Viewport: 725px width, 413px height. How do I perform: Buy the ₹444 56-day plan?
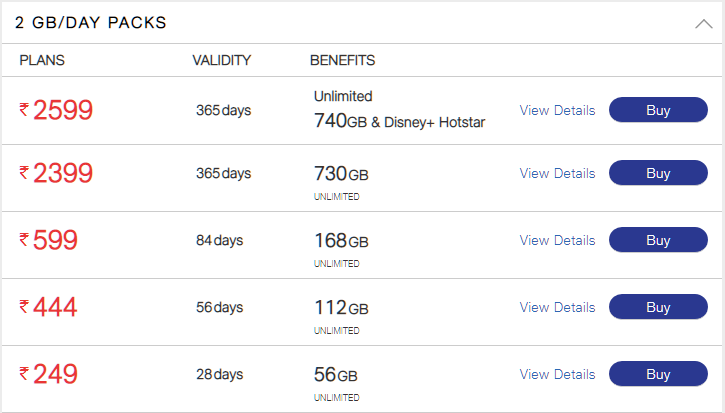658,307
